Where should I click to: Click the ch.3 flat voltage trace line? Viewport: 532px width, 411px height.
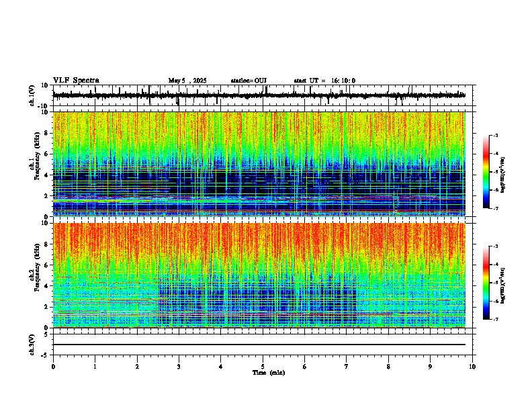tap(259, 345)
